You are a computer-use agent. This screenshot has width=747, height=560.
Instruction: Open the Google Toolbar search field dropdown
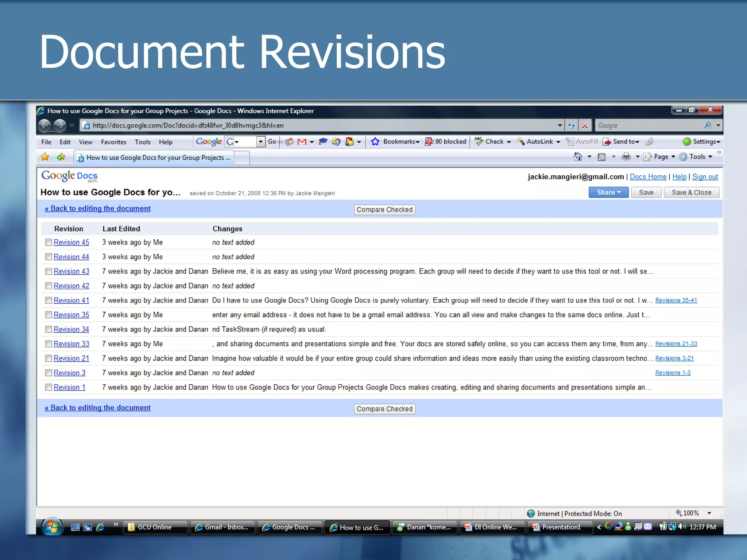[260, 141]
